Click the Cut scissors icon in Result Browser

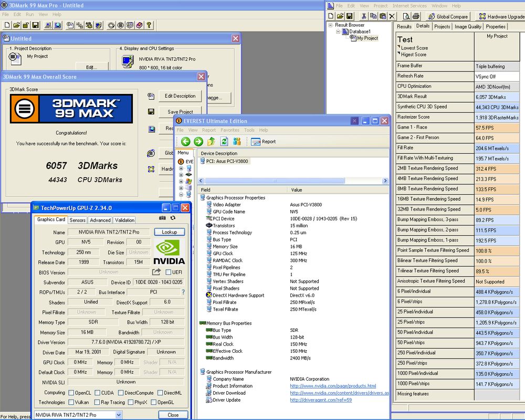pos(364,16)
